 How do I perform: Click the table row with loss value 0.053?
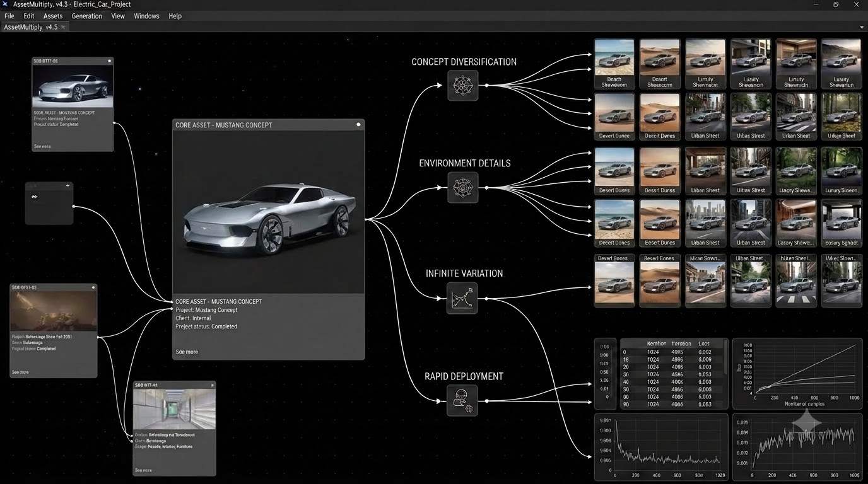(x=671, y=374)
